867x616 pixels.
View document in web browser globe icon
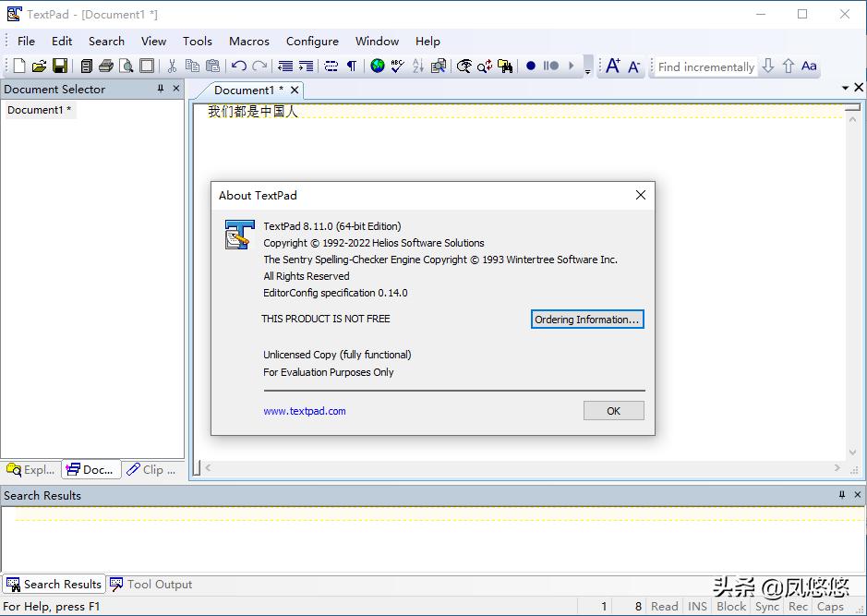click(378, 66)
